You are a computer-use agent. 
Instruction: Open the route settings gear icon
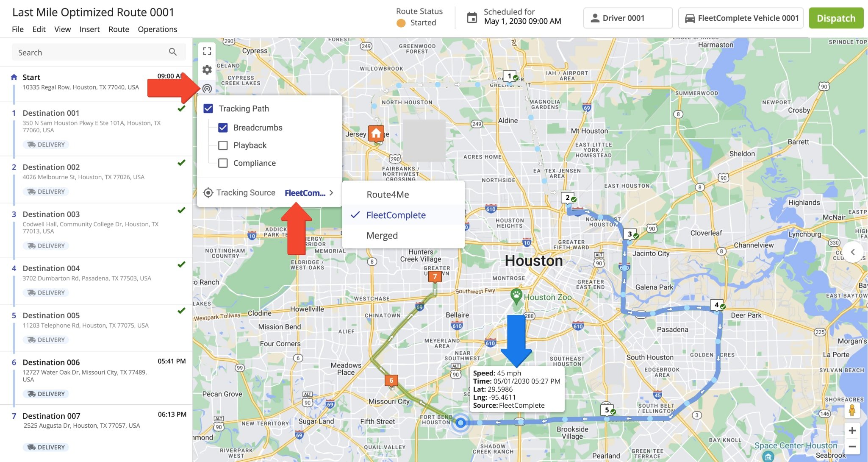[206, 69]
